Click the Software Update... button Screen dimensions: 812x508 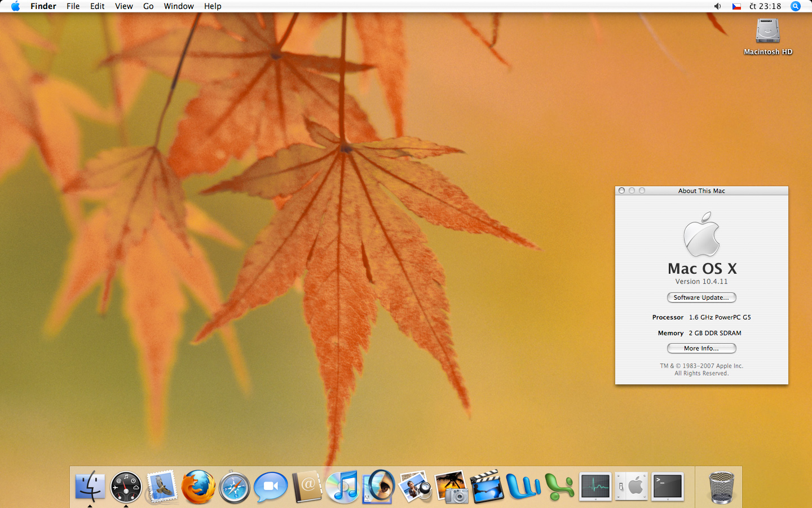pyautogui.click(x=701, y=297)
